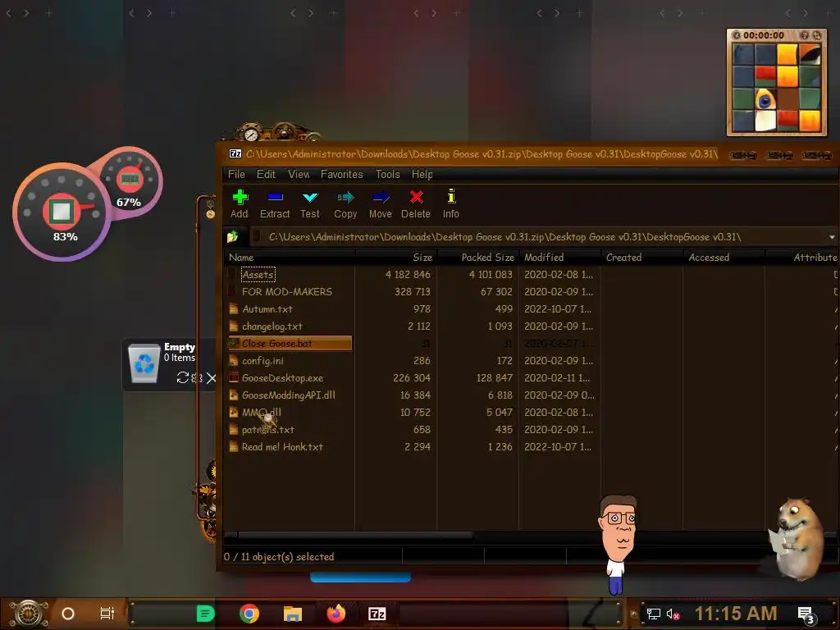Open Info from the 7-Zip toolbar
The width and height of the screenshot is (840, 630).
pyautogui.click(x=451, y=204)
